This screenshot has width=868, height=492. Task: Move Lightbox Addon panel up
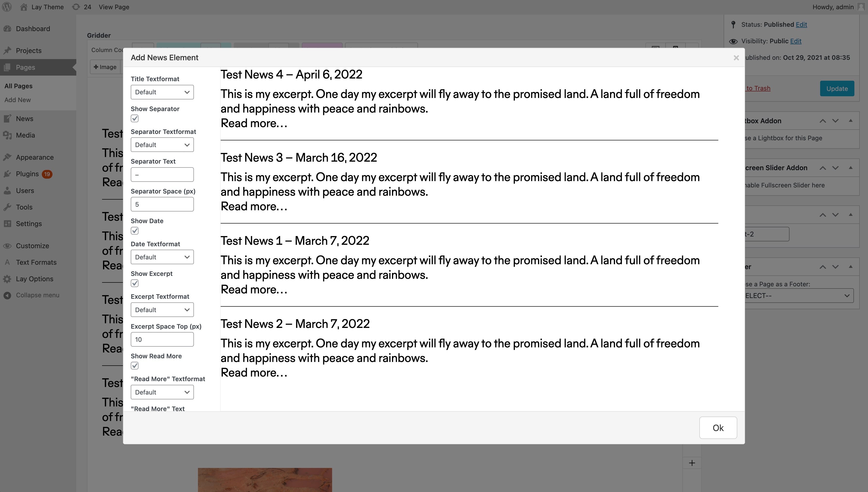point(823,121)
